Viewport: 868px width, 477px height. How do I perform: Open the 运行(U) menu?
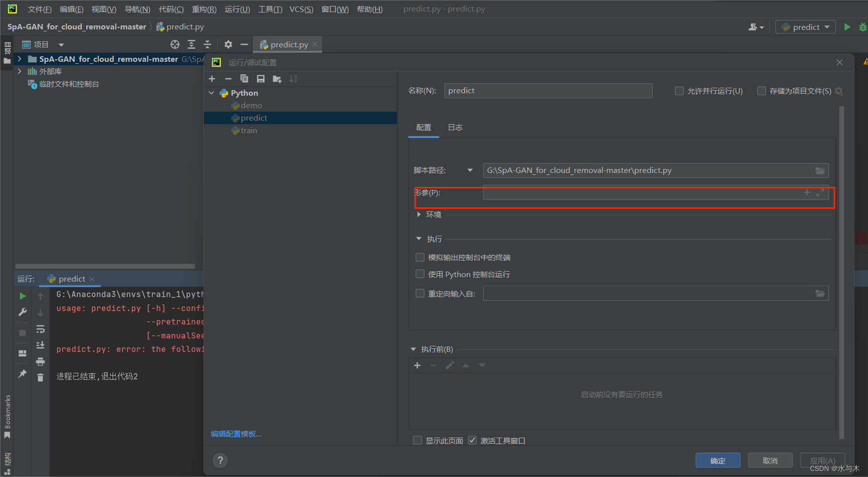point(237,8)
